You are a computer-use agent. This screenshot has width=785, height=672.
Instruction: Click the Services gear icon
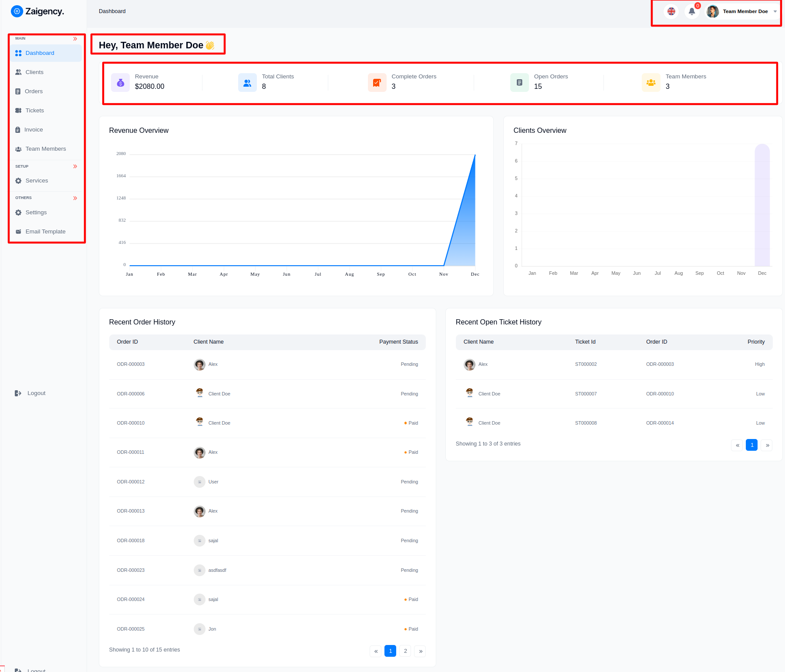tap(18, 181)
